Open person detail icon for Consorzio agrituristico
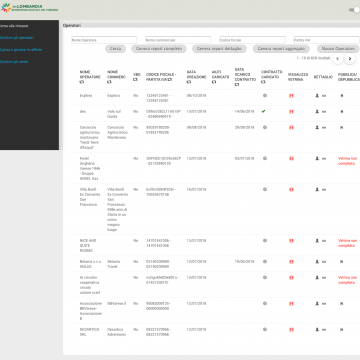The width and height of the screenshot is (360, 360). point(317,127)
